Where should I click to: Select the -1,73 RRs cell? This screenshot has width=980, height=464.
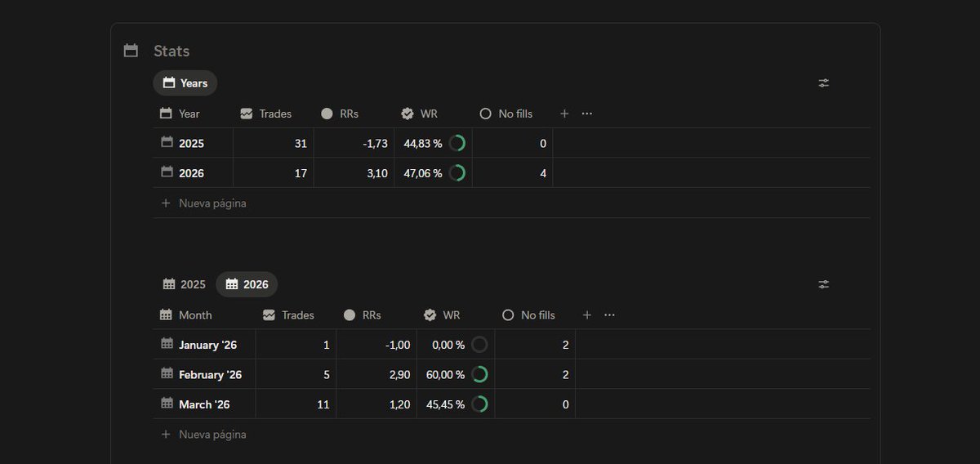pyautogui.click(x=354, y=143)
